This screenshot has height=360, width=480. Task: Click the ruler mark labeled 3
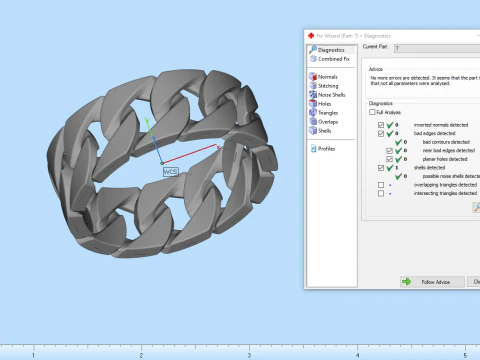coord(249,355)
